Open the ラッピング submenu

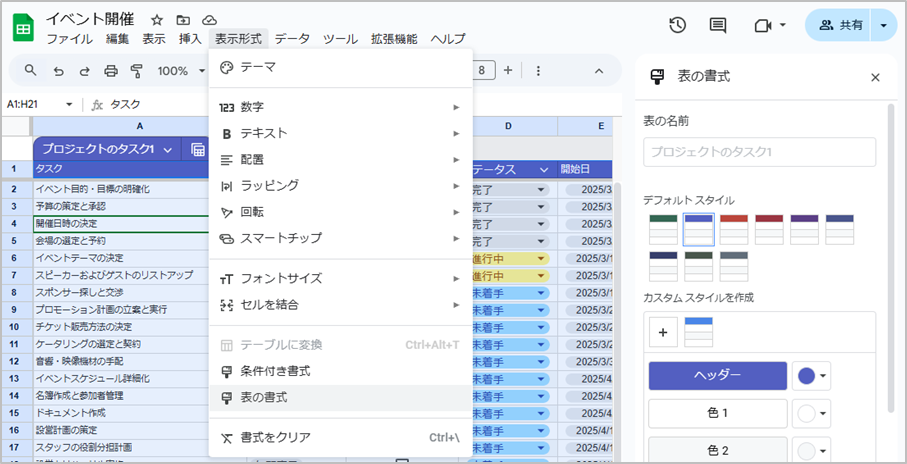(x=341, y=185)
